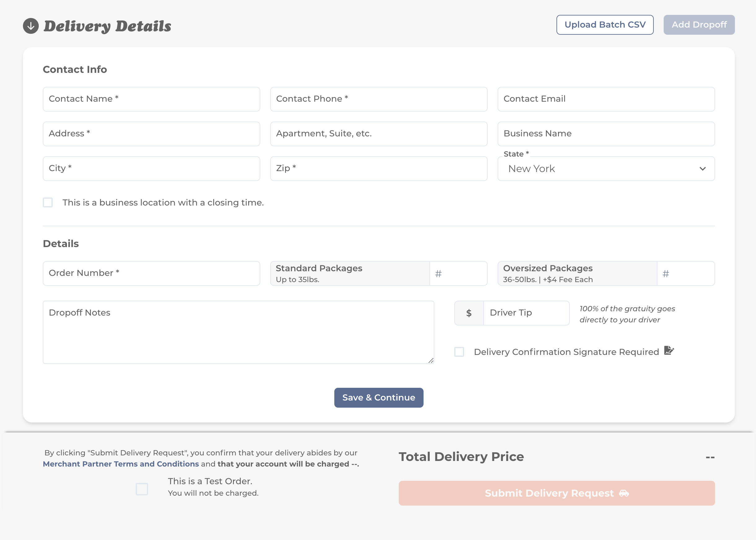The image size is (756, 540).
Task: Open the State dropdown showing New York
Action: click(x=606, y=169)
